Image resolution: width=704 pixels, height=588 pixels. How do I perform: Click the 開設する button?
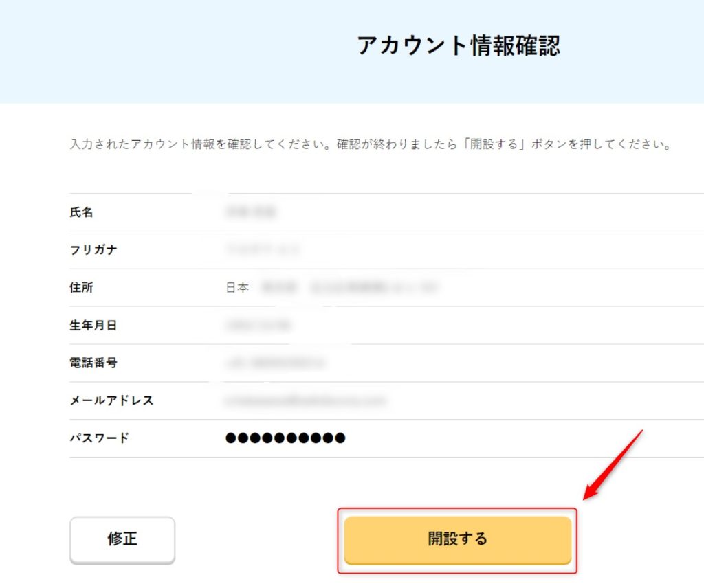pyautogui.click(x=457, y=539)
